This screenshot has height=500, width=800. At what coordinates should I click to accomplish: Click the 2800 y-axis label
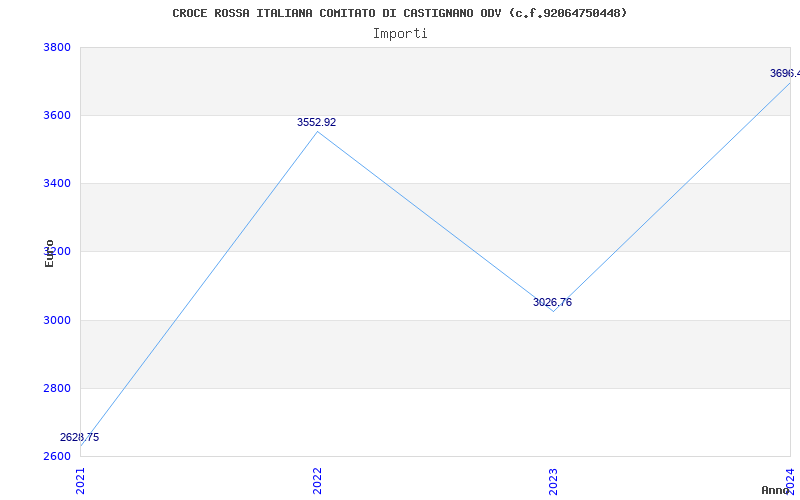coord(57,388)
